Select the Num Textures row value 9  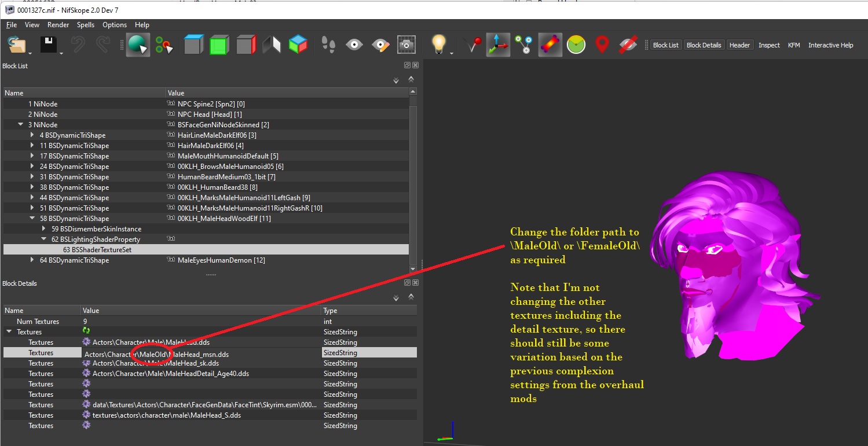pos(201,321)
